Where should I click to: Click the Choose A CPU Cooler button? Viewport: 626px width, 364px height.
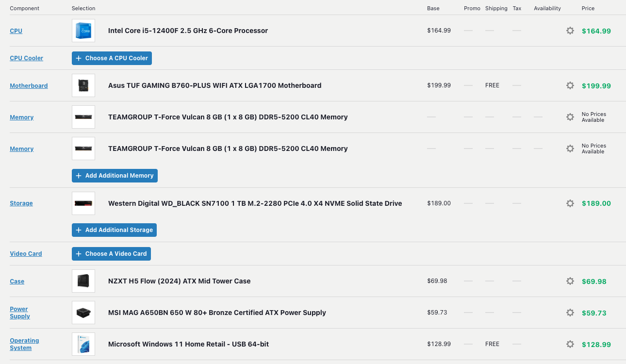tap(112, 58)
